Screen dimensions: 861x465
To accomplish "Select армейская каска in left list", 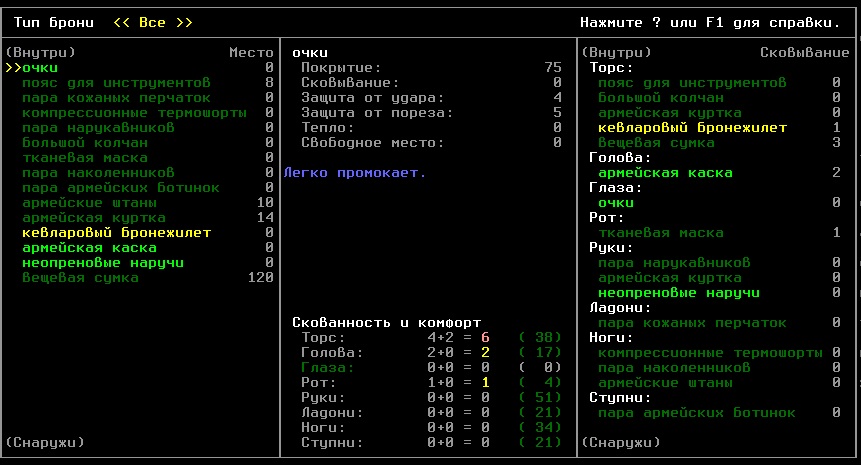I will (89, 248).
